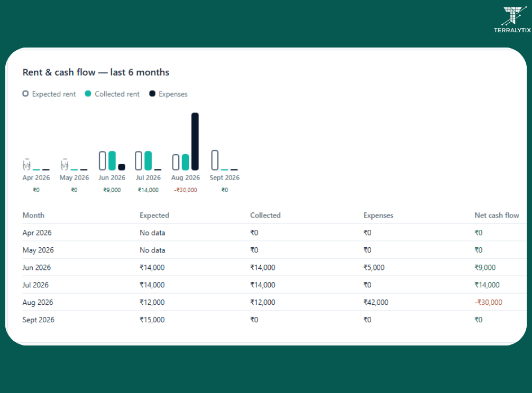The height and width of the screenshot is (393, 532).
Task: Click the 'Sept 2026' chart axis label
Action: tap(225, 177)
